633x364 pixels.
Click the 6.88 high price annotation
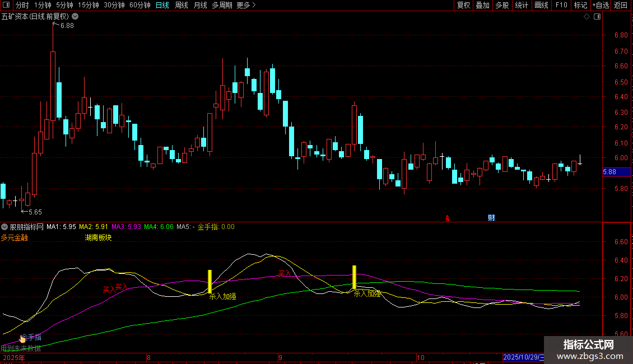pos(67,25)
